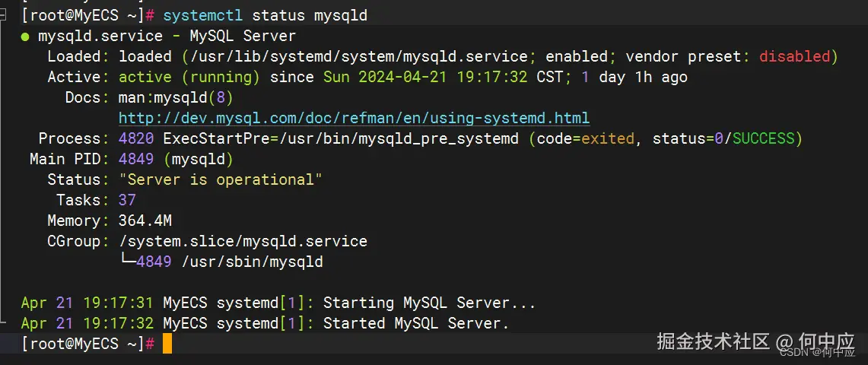868x365 pixels.
Task: Click the green 'active (running)' status text
Action: click(189, 77)
